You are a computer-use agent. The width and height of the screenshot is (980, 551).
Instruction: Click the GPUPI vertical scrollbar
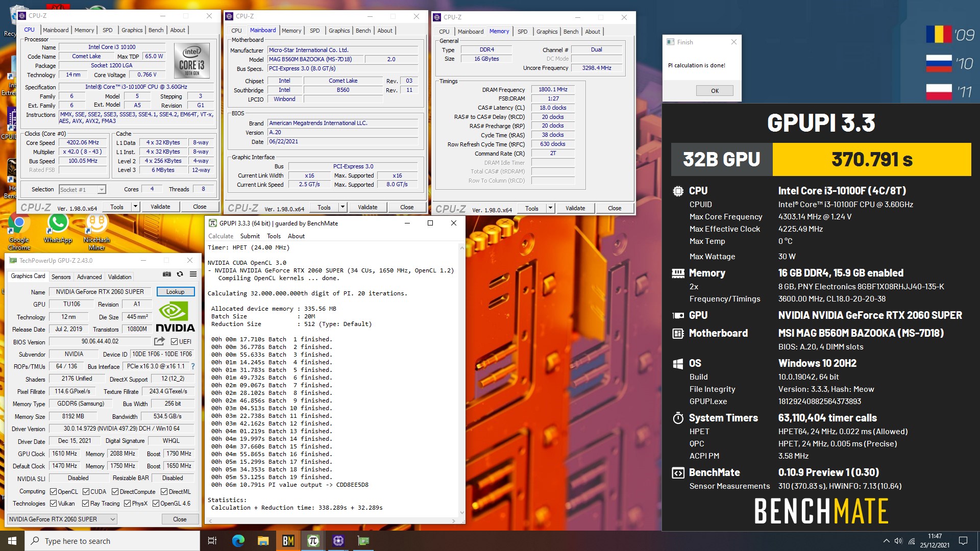(462, 380)
